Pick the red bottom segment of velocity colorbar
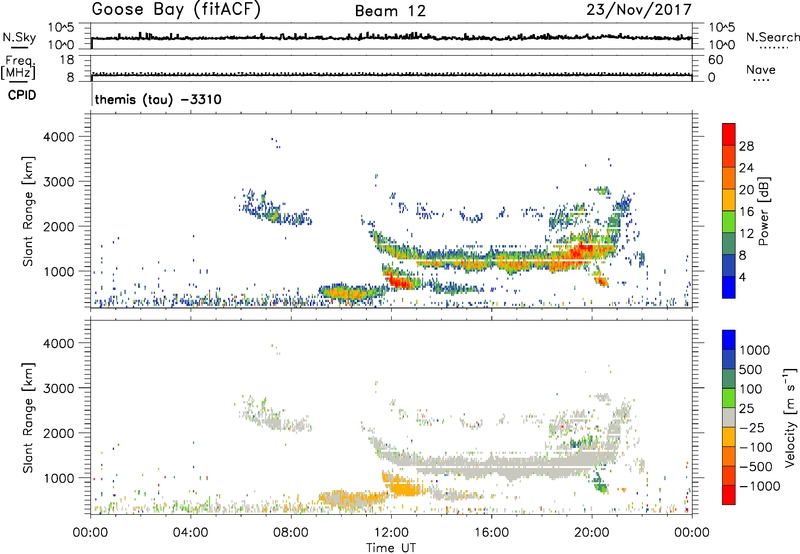Image resolution: width=800 pixels, height=554 pixels. point(729,495)
